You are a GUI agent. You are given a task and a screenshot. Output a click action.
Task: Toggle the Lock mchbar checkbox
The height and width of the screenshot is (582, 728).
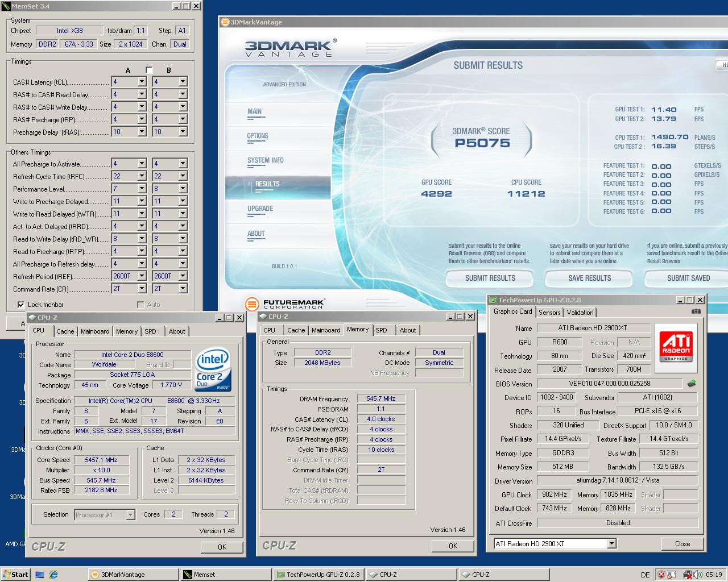21,305
